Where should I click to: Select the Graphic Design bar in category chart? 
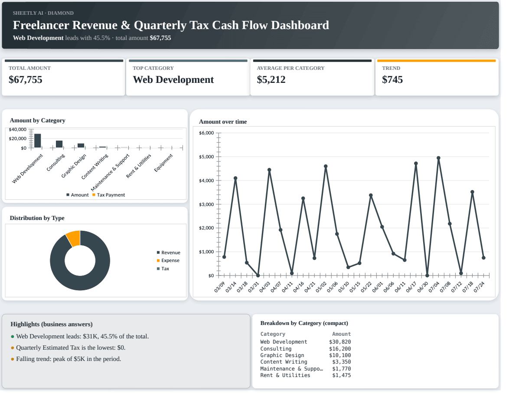click(81, 146)
